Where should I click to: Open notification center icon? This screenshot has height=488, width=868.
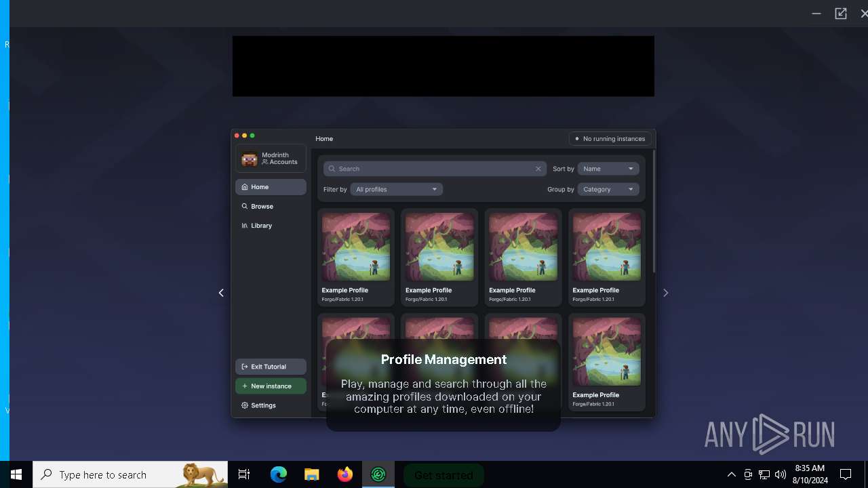pos(846,474)
